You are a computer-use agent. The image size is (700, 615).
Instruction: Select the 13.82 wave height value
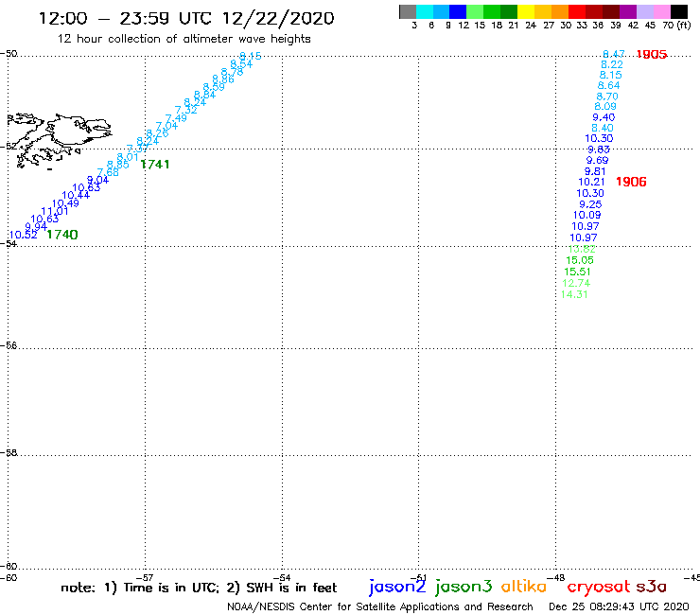coord(582,249)
